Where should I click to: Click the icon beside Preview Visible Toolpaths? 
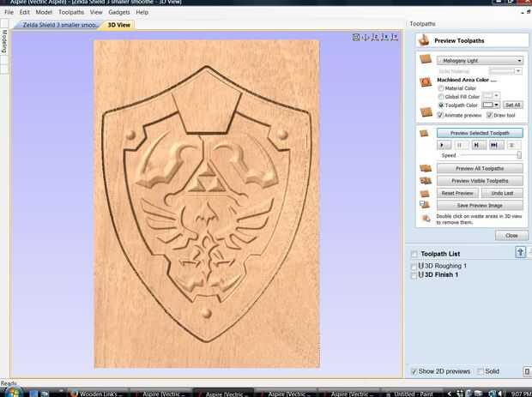(426, 181)
